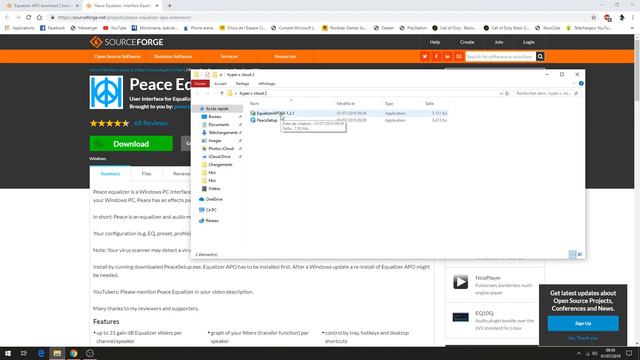Open Vidéos in the navigation pane

coord(214,189)
